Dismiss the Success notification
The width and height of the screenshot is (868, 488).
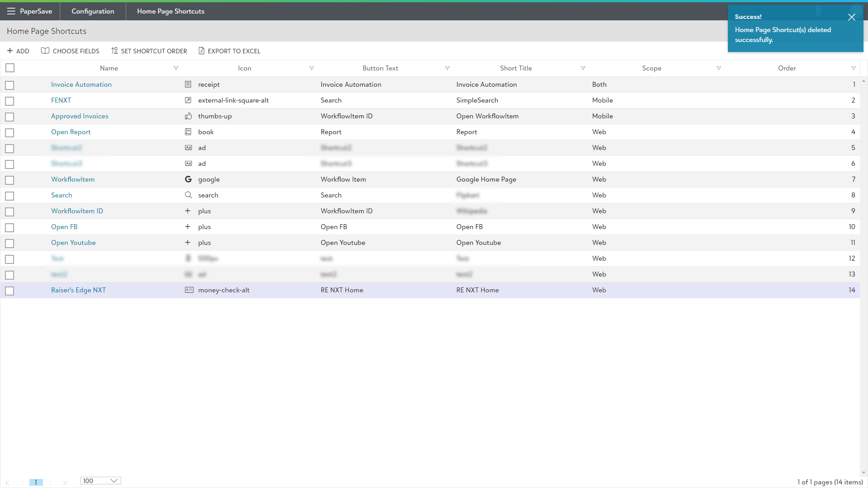[x=851, y=17]
